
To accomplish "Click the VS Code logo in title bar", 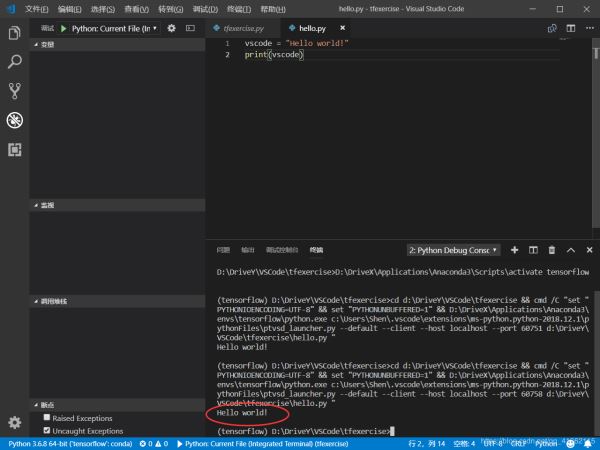I will pos(11,8).
